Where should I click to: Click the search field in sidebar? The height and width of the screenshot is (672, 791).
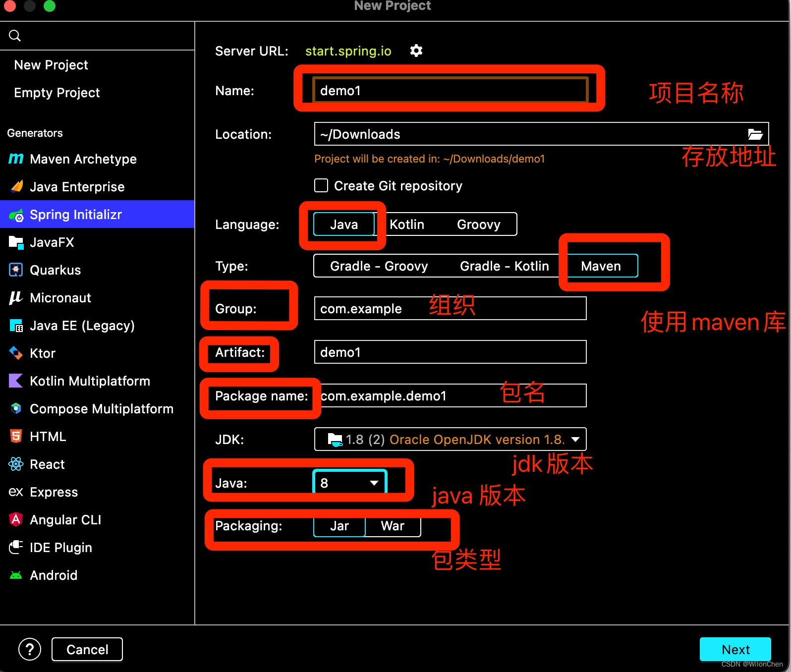(x=97, y=36)
